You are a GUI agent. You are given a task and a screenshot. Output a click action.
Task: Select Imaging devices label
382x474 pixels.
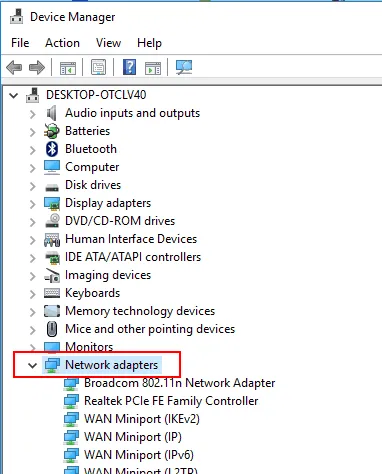[x=108, y=275]
